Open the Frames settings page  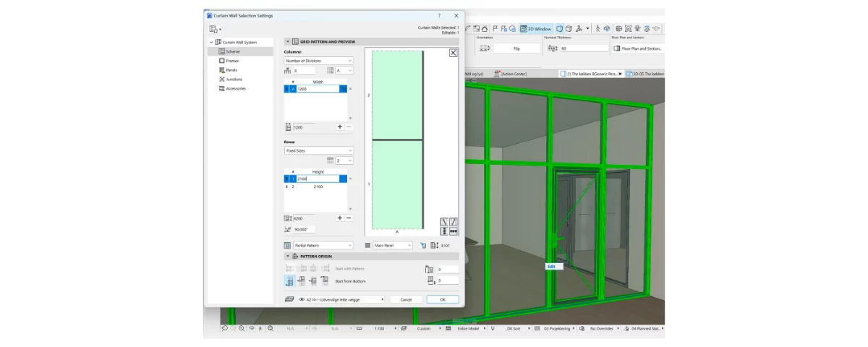click(232, 61)
